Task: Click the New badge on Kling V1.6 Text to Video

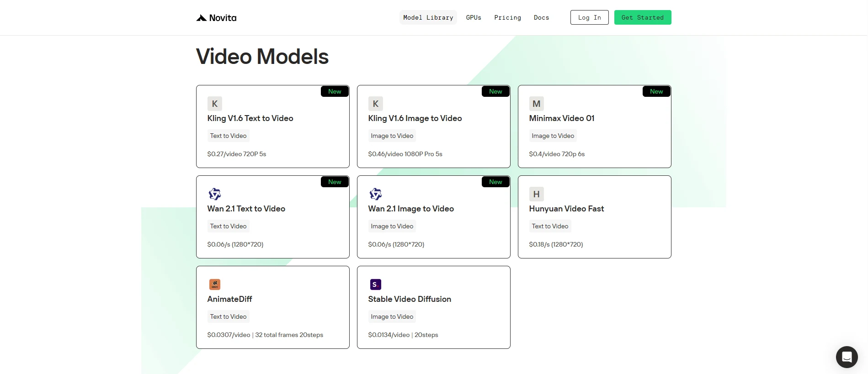Action: (x=335, y=91)
